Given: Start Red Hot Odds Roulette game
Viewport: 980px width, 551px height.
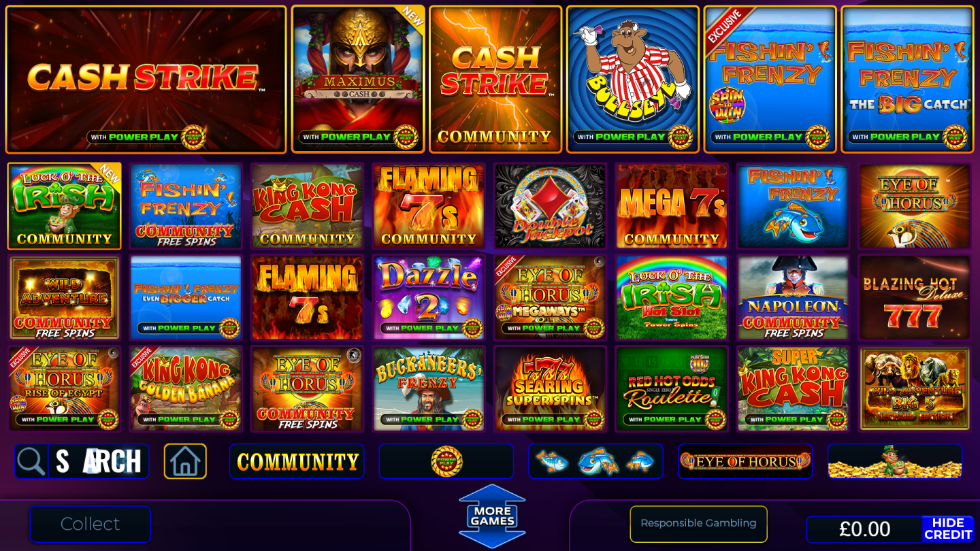Looking at the screenshot, I should click(x=672, y=388).
